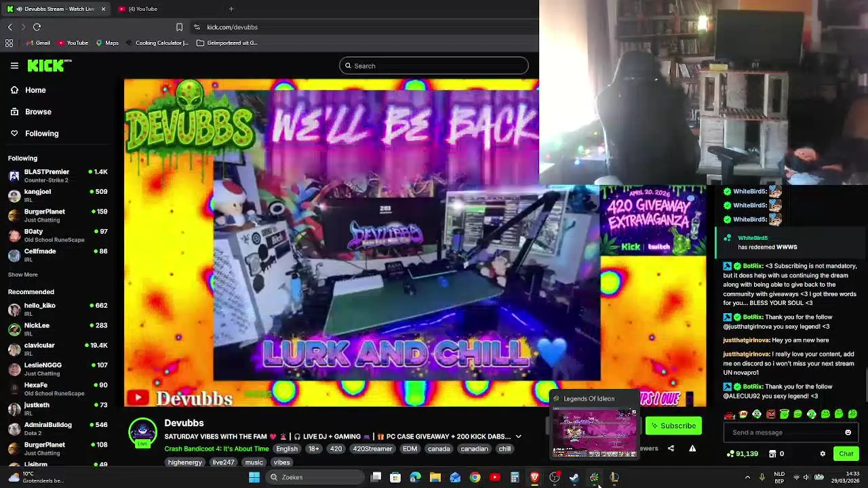The height and width of the screenshot is (488, 868).
Task: Open the Gmail bookmark
Action: coord(37,43)
